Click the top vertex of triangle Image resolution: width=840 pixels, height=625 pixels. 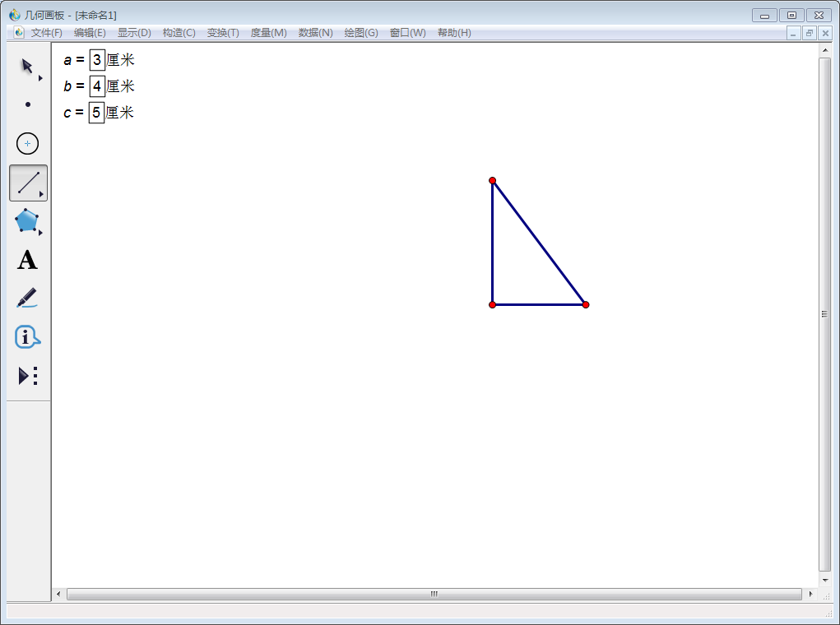coord(492,180)
